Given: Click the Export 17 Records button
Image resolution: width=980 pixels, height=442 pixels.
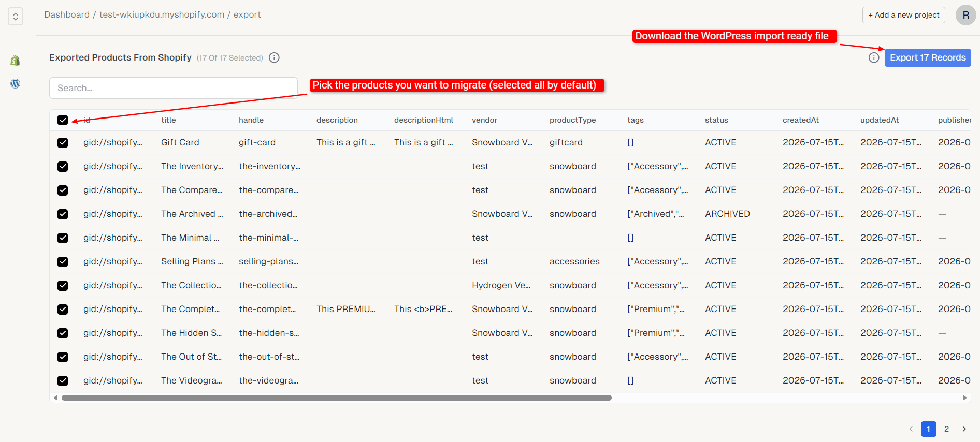Looking at the screenshot, I should click(x=928, y=57).
